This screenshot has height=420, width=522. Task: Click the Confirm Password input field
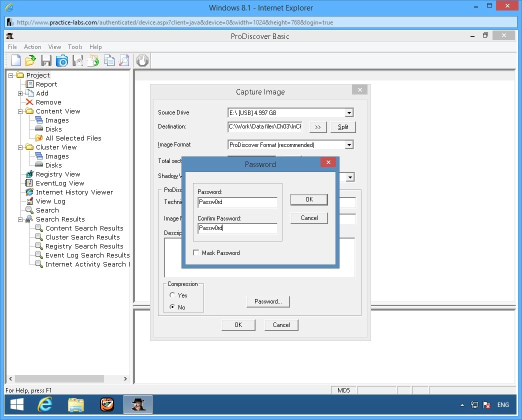(237, 228)
